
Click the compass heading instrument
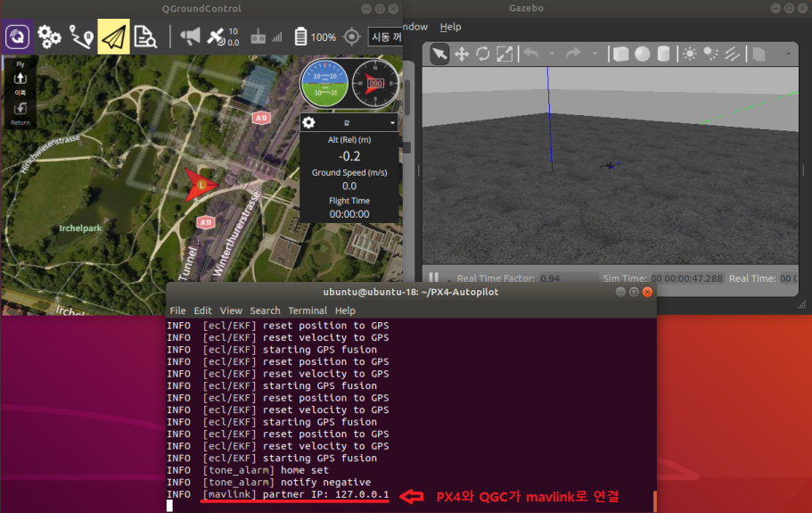click(x=375, y=84)
